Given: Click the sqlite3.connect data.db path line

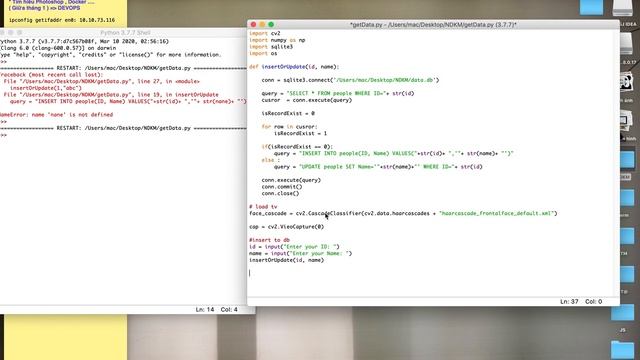Looking at the screenshot, I should (x=350, y=80).
